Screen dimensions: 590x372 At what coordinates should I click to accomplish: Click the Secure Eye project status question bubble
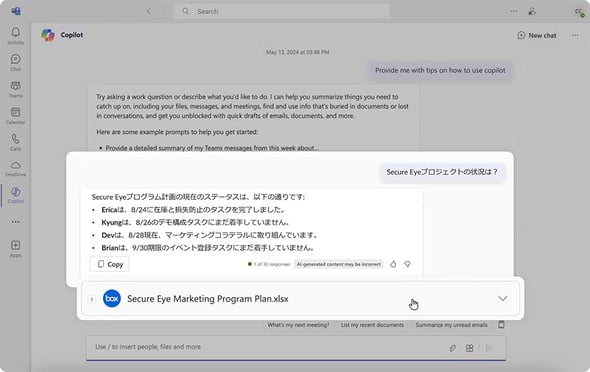point(442,172)
